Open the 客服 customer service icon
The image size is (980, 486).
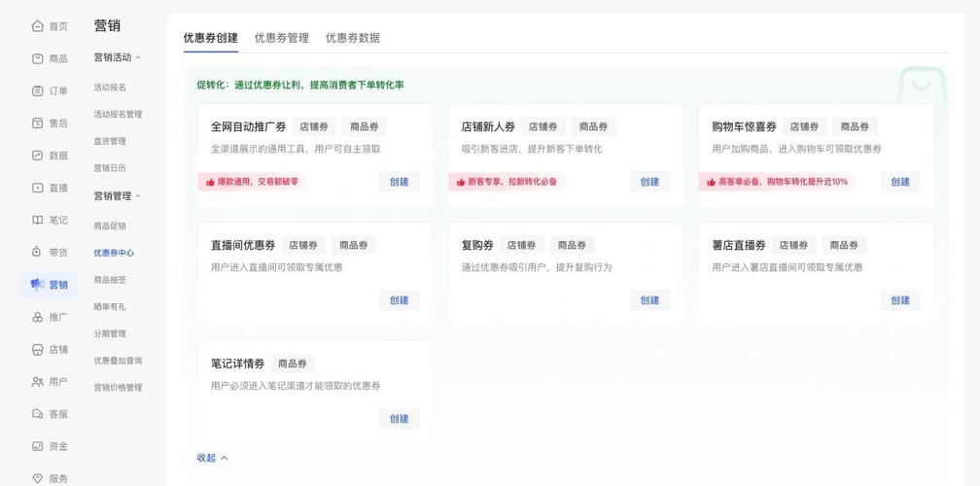click(38, 414)
